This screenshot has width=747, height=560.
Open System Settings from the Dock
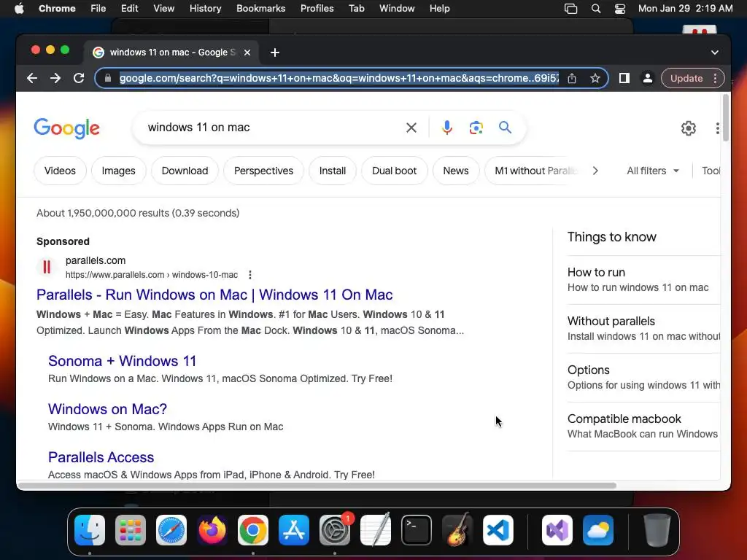335,530
